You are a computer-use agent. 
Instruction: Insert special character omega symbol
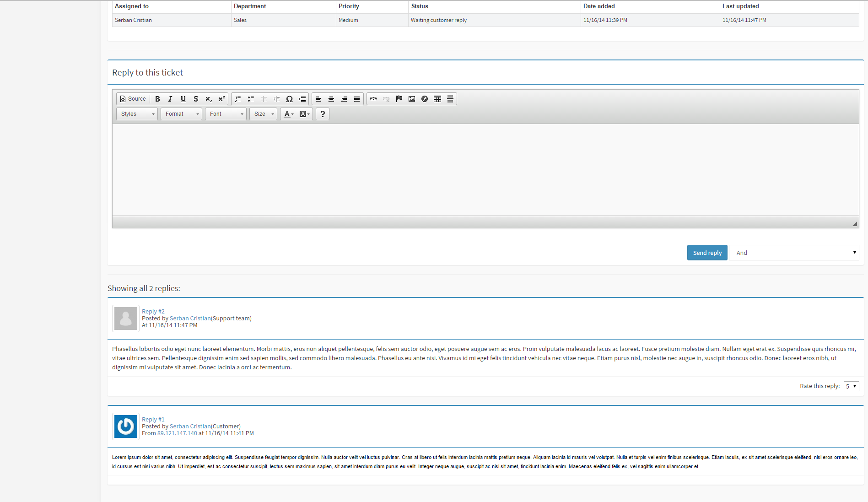pos(289,99)
